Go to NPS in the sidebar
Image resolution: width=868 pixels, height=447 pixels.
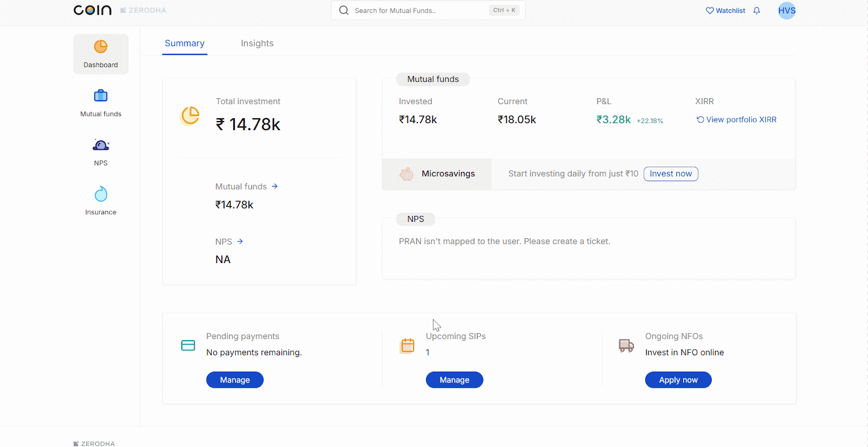tap(100, 145)
